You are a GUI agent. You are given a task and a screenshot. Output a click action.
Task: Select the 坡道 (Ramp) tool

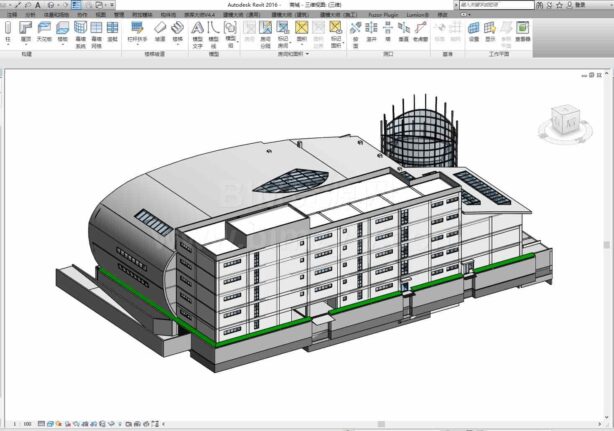(x=160, y=32)
